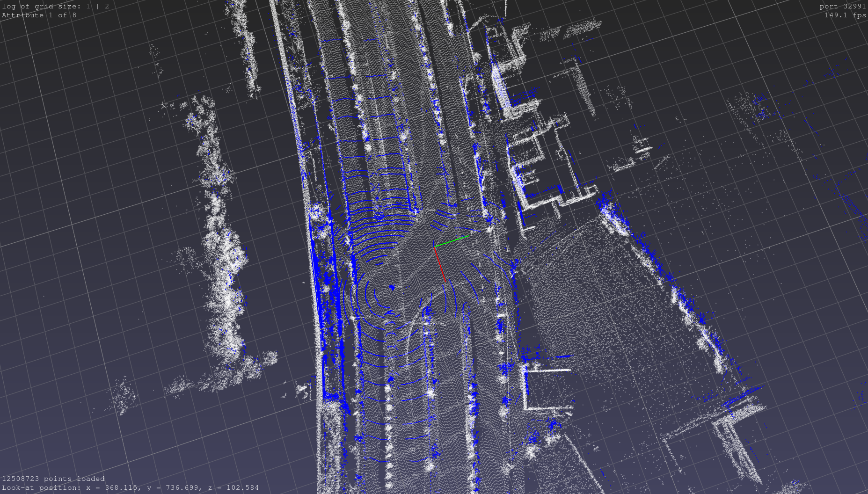Viewport: 868px width, 494px height.
Task: Click the 'port 32991' text
Action: pyautogui.click(x=842, y=6)
